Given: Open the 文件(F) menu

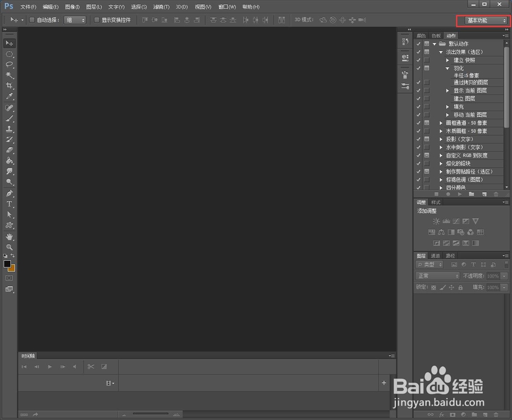Looking at the screenshot, I should (28, 7).
